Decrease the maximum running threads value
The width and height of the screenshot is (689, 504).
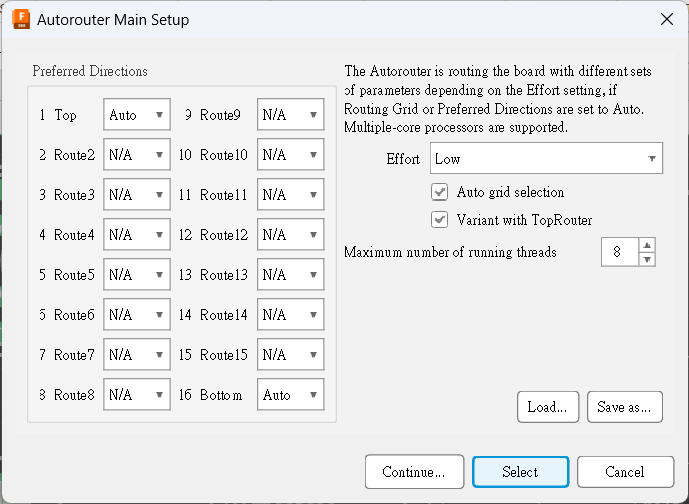click(647, 260)
